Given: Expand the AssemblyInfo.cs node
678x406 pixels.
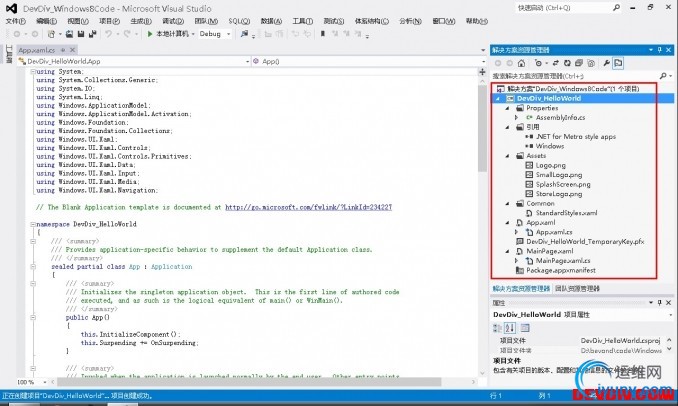Looking at the screenshot, I should tap(516, 118).
